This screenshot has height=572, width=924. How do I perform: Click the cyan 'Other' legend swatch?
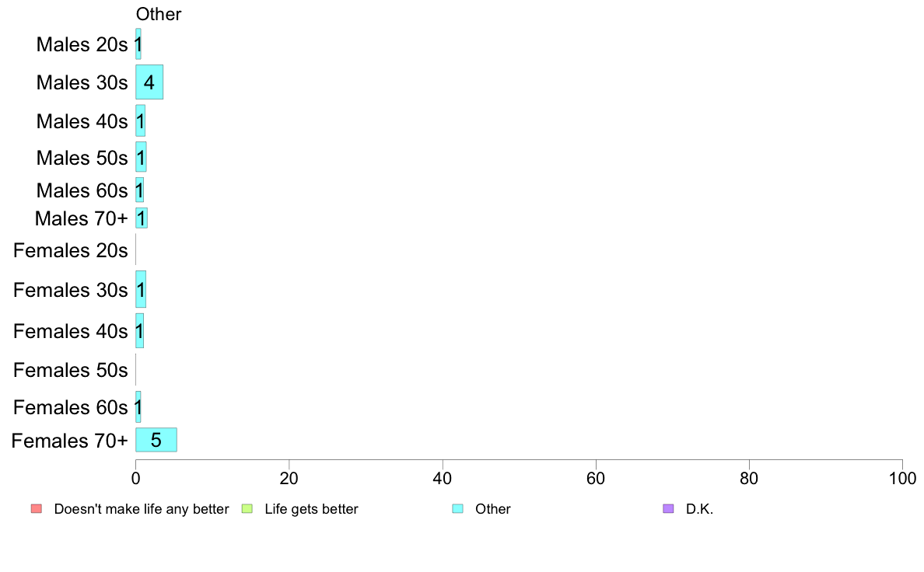(x=458, y=508)
